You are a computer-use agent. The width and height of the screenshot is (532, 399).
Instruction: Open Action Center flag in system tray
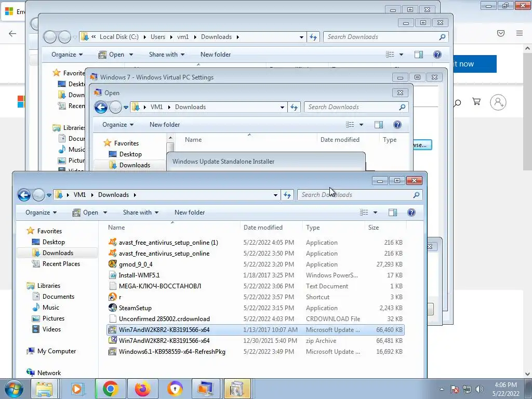point(455,389)
